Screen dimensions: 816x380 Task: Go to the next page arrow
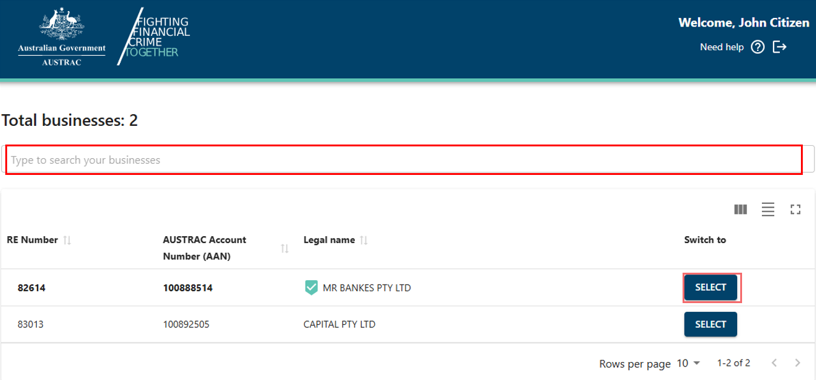[x=797, y=363]
